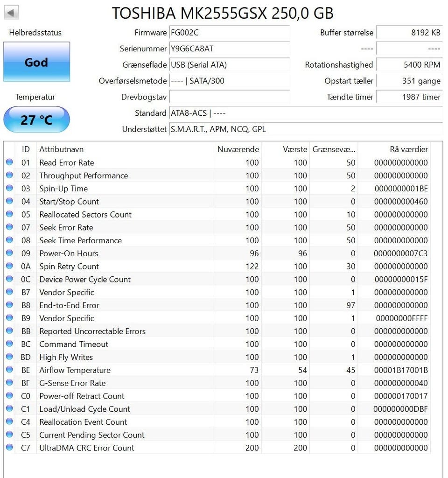Click the Nuværende column header

click(238, 149)
